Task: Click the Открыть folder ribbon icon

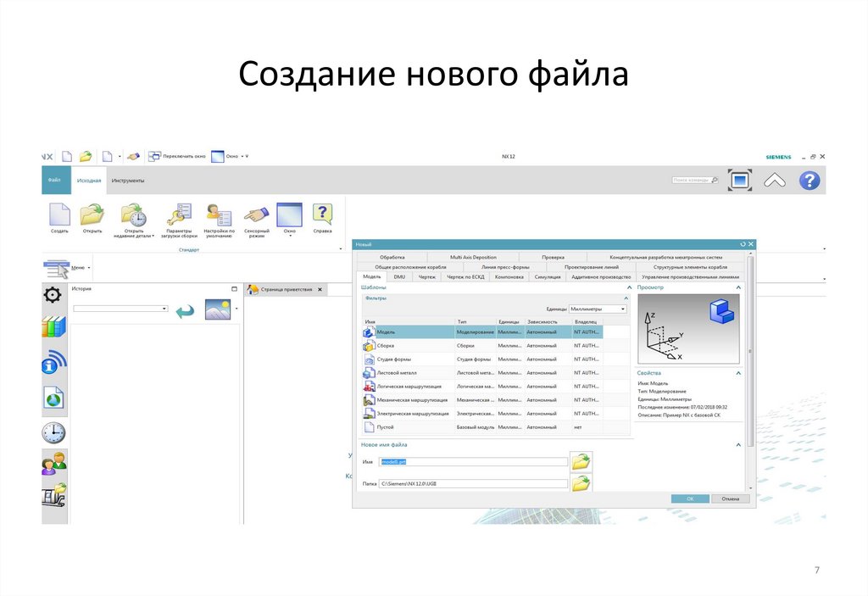Action: [x=92, y=214]
